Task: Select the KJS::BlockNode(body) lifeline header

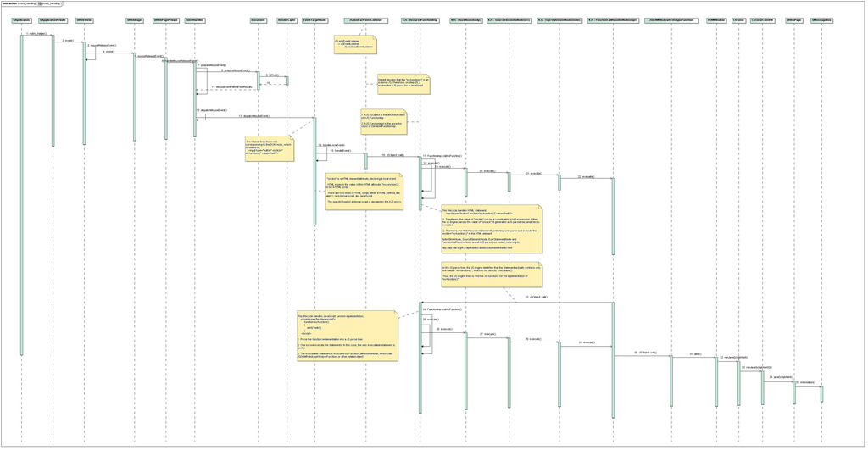Action: (x=465, y=20)
